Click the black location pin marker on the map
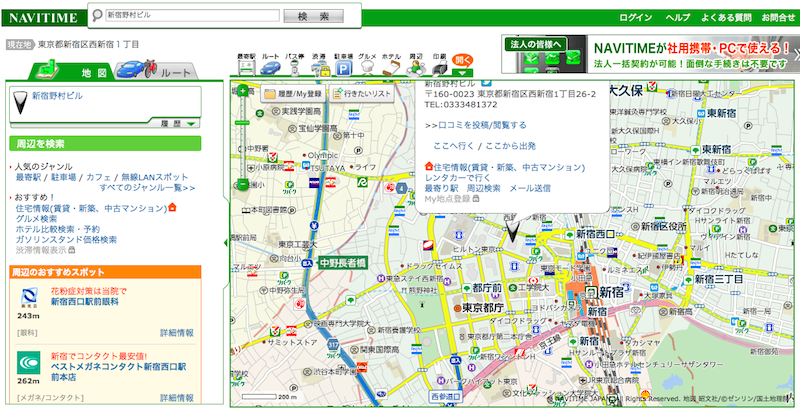The height and width of the screenshot is (409, 800). point(512,232)
